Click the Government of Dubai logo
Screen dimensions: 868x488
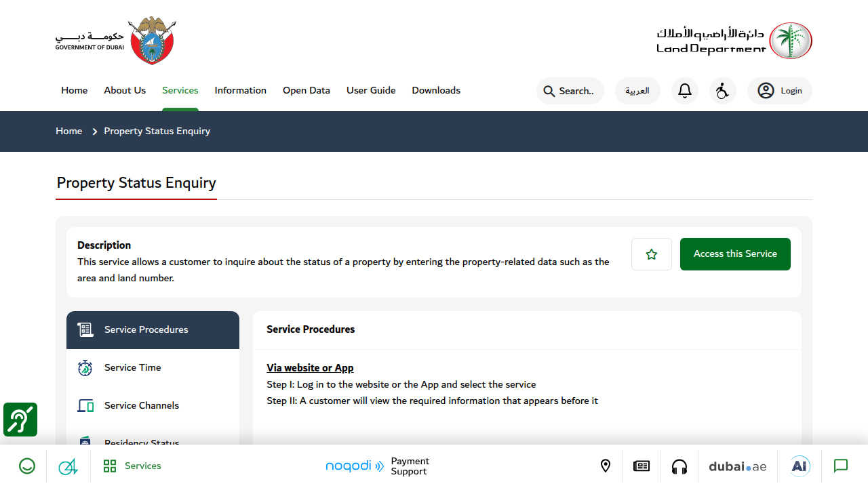116,41
